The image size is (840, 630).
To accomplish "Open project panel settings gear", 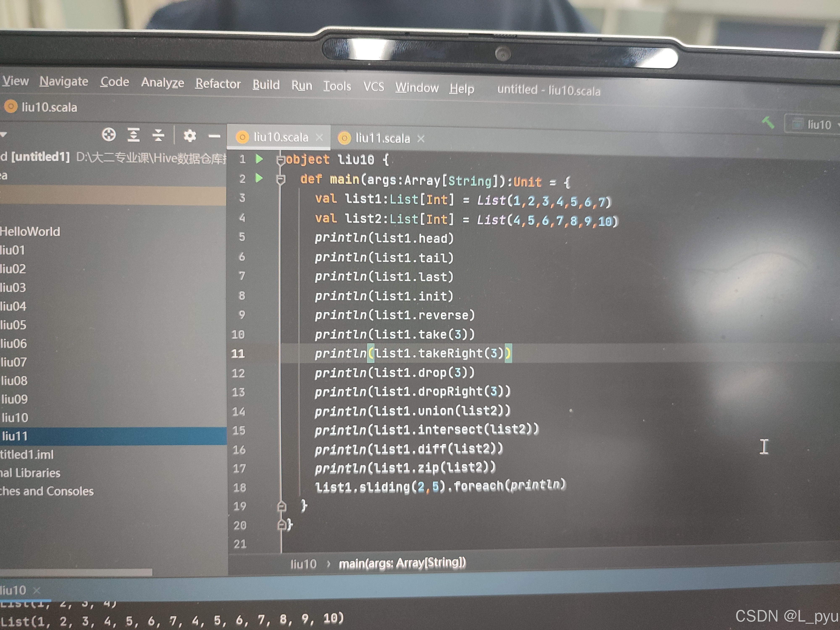I will 189,136.
